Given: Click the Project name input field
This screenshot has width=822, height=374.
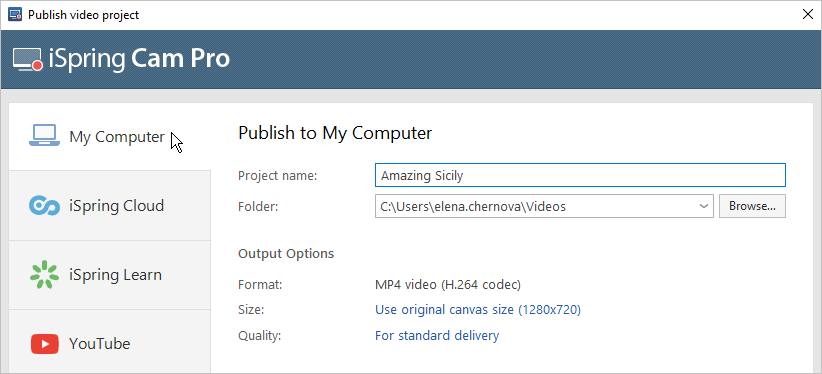Looking at the screenshot, I should [580, 175].
